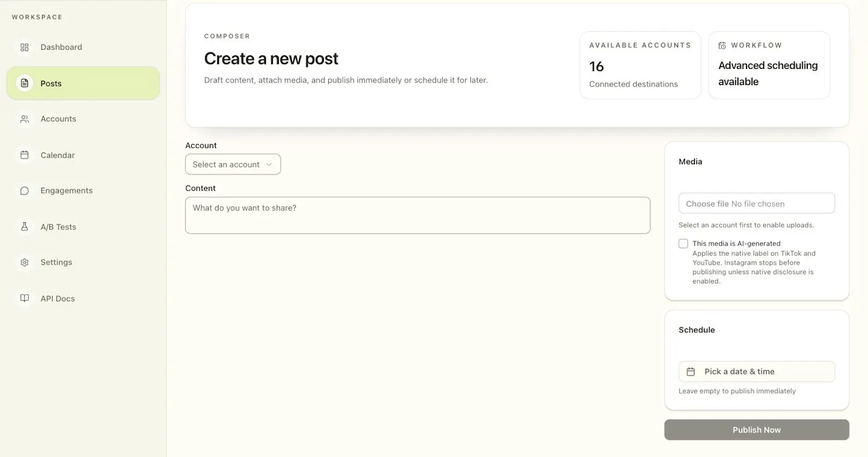Click the Calendar icon in sidebar
The image size is (868, 457).
point(24,155)
